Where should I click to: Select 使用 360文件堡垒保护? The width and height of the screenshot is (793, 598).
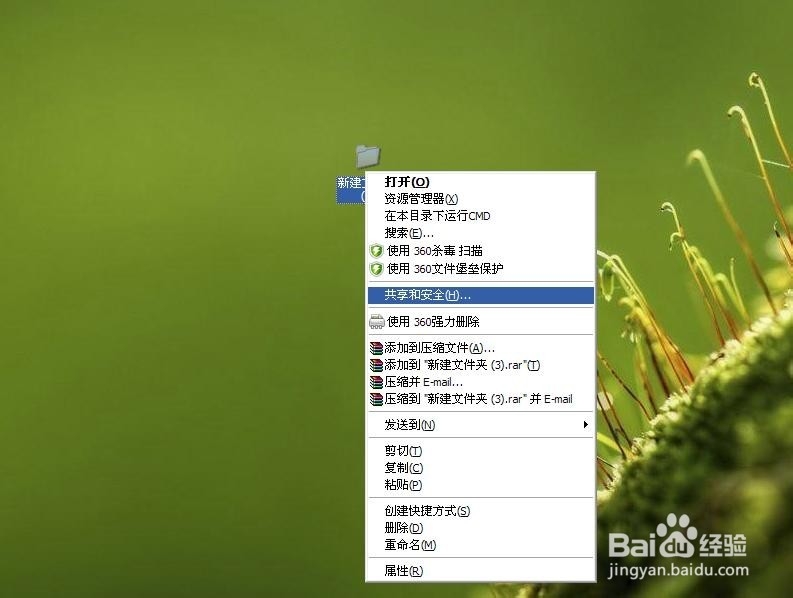coord(480,269)
